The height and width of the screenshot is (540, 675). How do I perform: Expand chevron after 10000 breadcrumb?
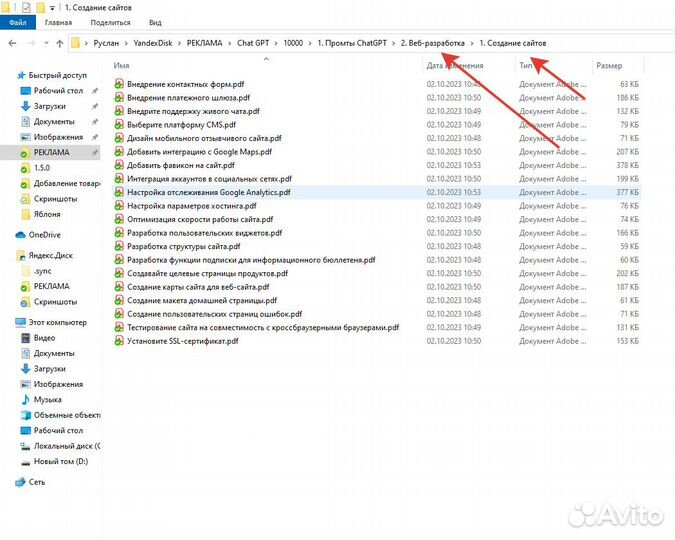tap(310, 43)
